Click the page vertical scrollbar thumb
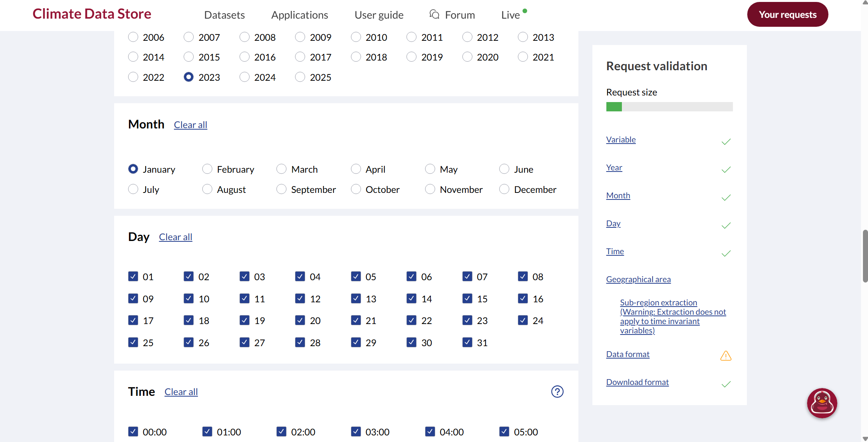868x442 pixels. 865,256
